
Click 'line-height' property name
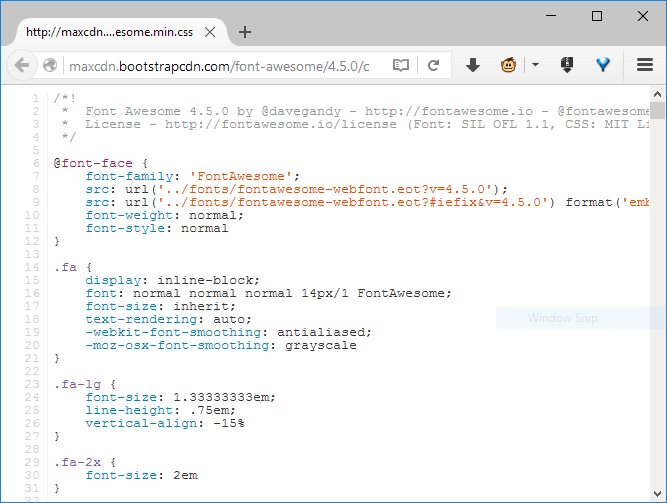[129, 411]
